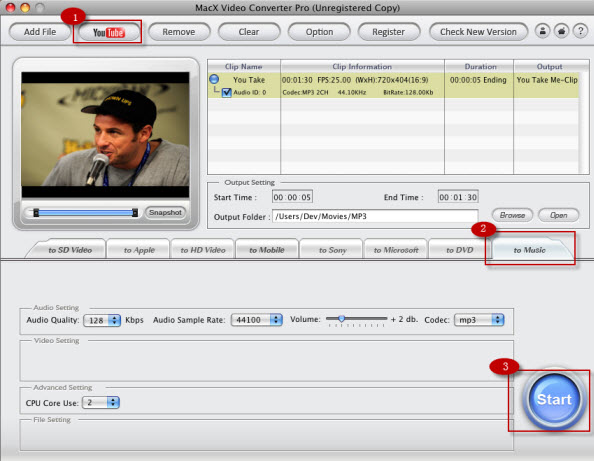This screenshot has width=594, height=461.
Task: Switch to the to HD Video tab
Action: (x=203, y=250)
